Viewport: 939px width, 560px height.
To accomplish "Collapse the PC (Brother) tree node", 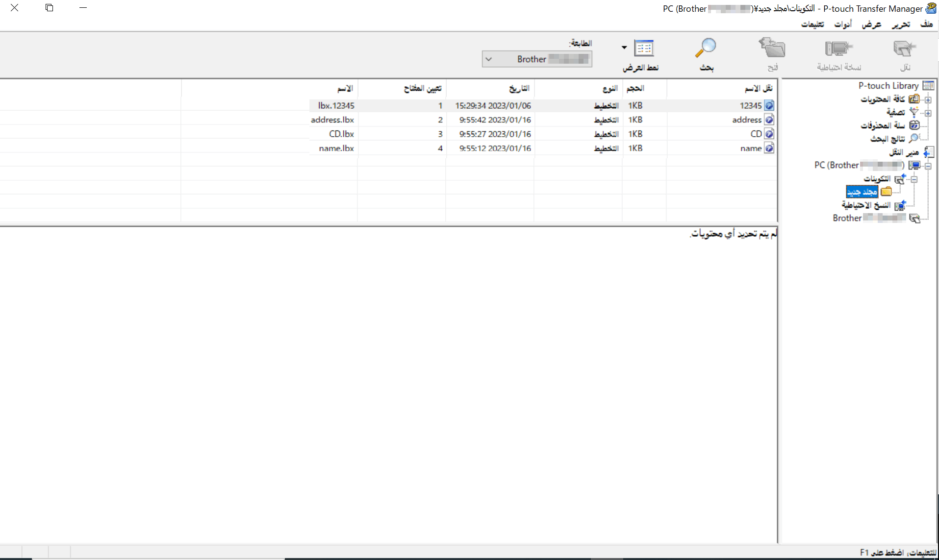I will (x=928, y=166).
